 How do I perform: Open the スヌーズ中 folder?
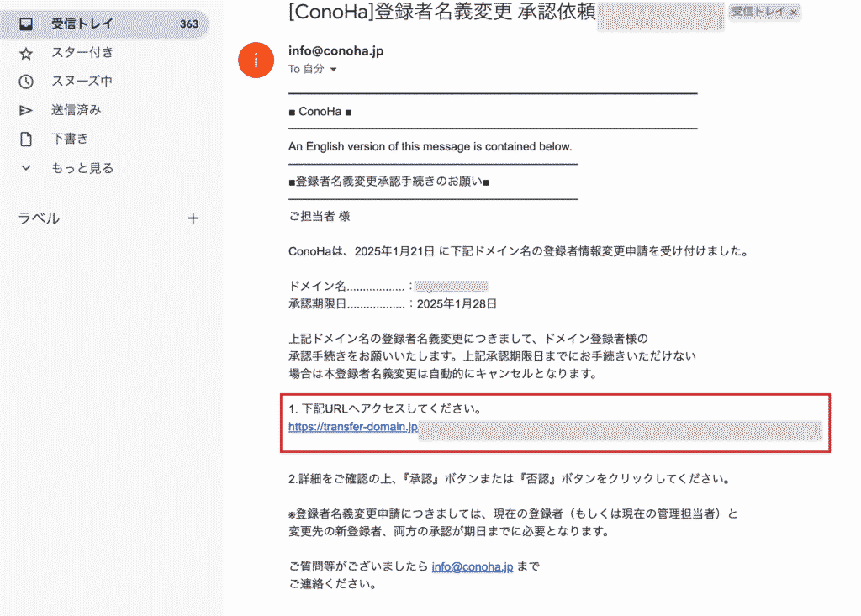[x=82, y=82]
